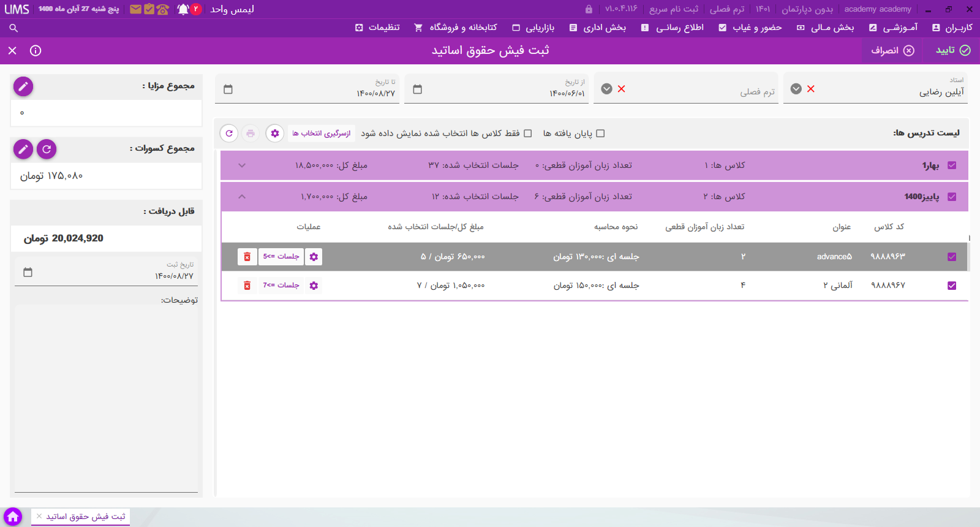Confirm with the تایید button
The width and height of the screenshot is (980, 527).
952,50
